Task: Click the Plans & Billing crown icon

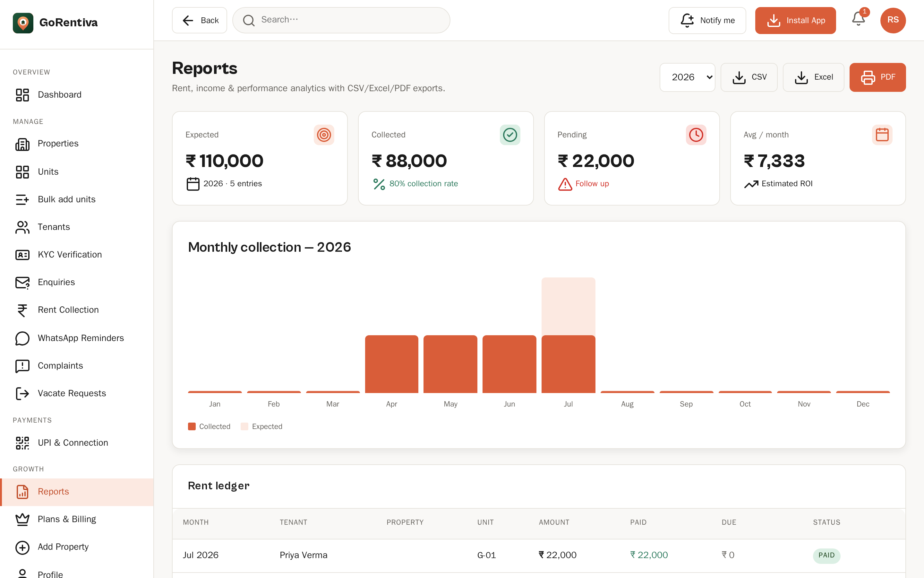Action: click(22, 519)
